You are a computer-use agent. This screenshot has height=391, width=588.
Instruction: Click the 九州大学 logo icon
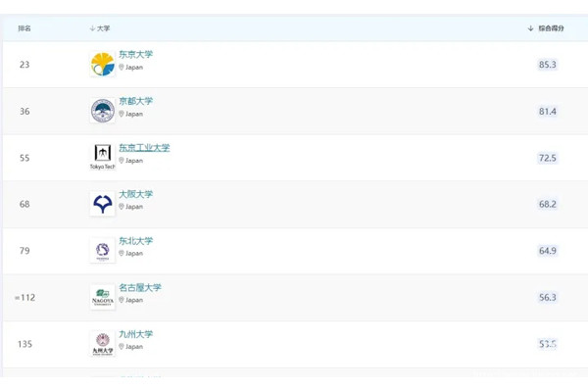(102, 343)
